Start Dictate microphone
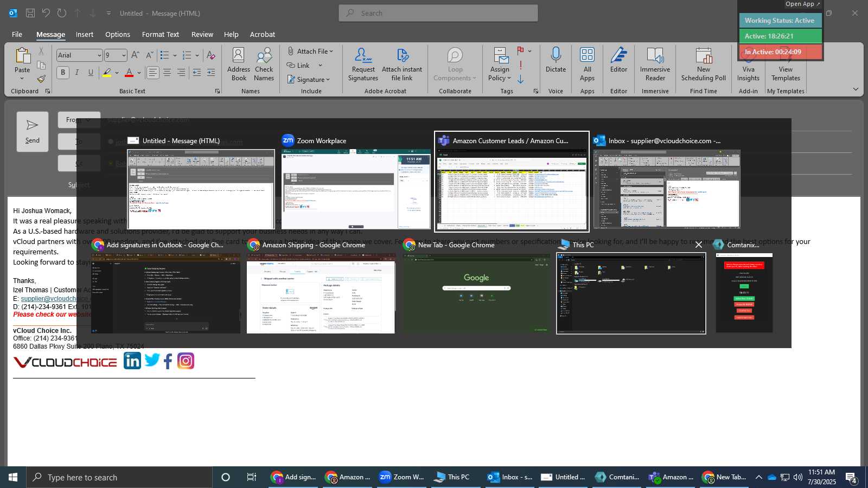Viewport: 868px width, 488px height. [556, 60]
